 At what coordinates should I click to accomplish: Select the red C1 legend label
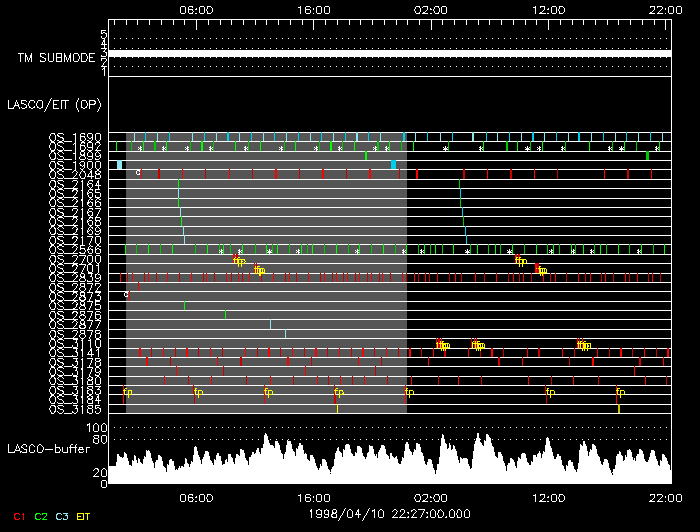[x=18, y=516]
